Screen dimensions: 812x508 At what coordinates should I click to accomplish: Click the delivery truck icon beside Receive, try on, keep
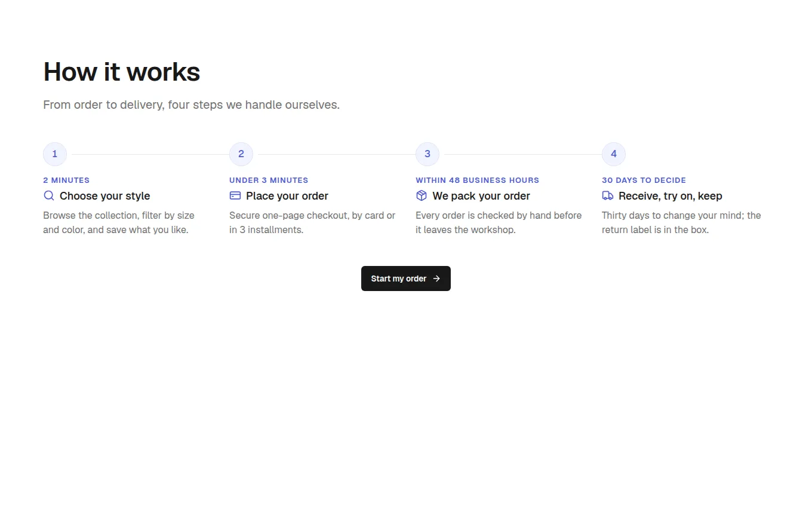[608, 195]
